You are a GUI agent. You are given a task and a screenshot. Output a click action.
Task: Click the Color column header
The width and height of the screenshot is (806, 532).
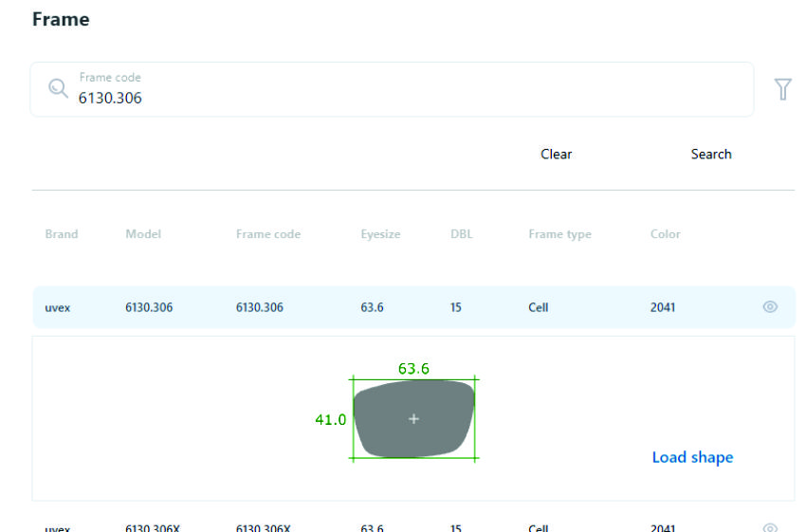665,234
